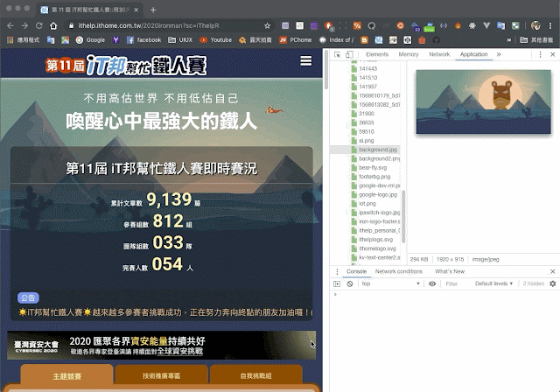Open console settings gear
560x392 pixels.
552,283
